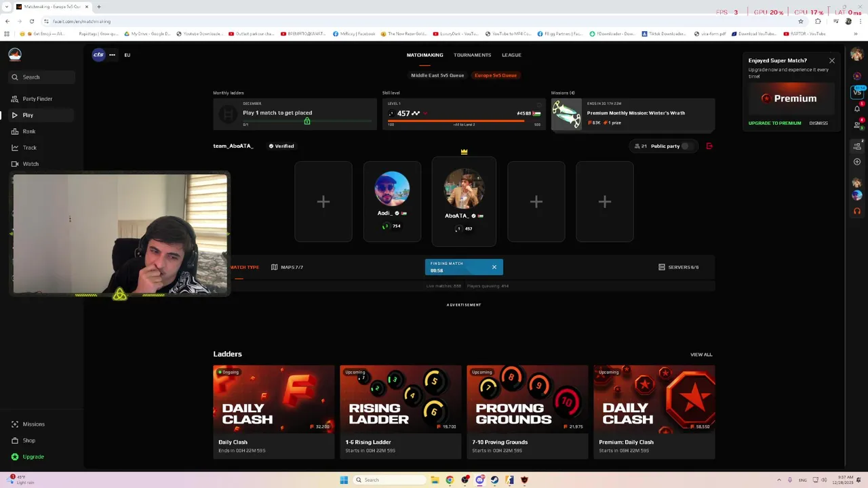Click View All ladders link
This screenshot has height=488, width=868.
click(701, 354)
